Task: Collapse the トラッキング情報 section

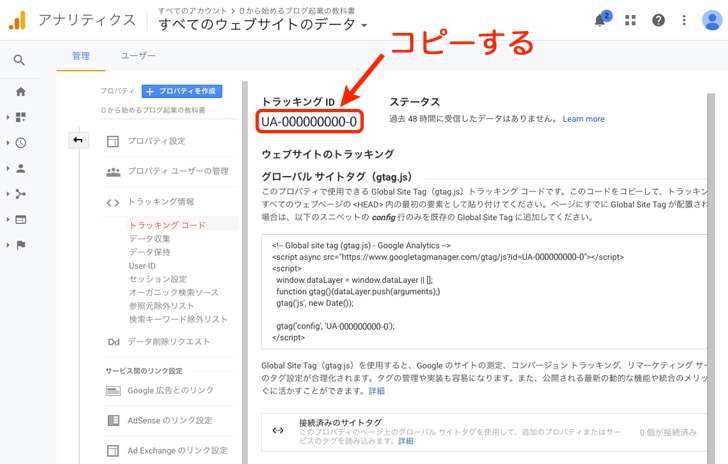Action: pyautogui.click(x=161, y=202)
